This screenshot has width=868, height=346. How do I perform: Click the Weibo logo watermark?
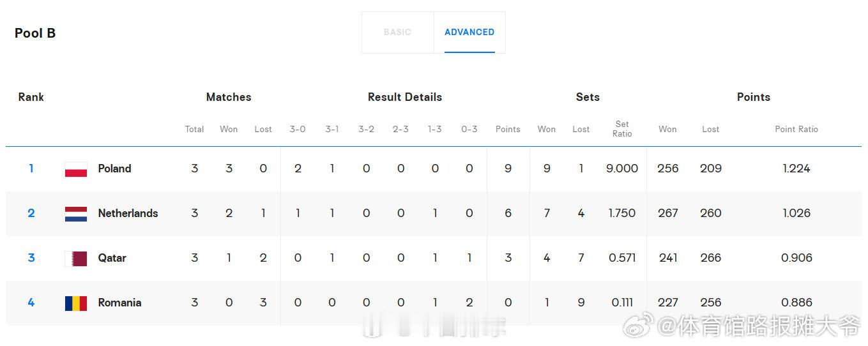click(x=639, y=326)
